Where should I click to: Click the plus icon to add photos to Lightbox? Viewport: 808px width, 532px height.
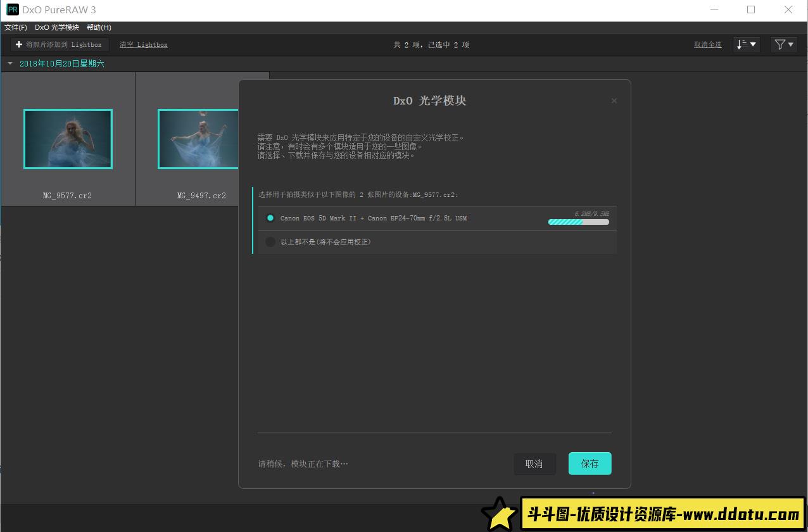[x=19, y=44]
